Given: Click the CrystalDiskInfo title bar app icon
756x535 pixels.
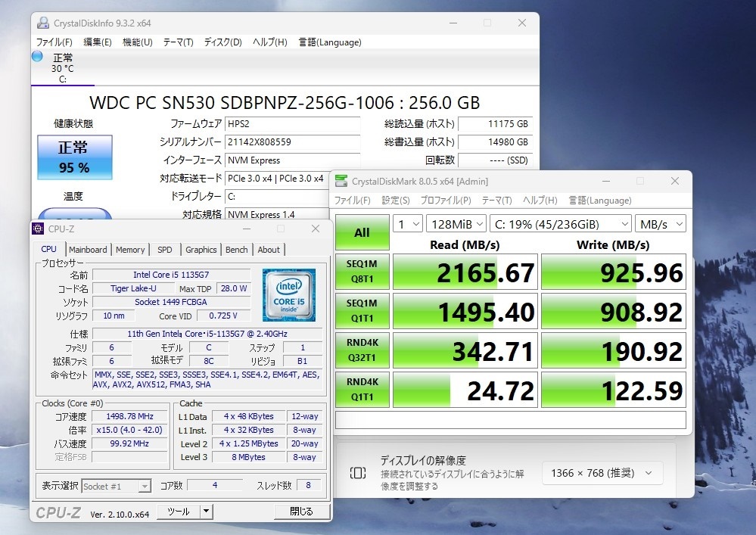Looking at the screenshot, I should tap(43, 23).
